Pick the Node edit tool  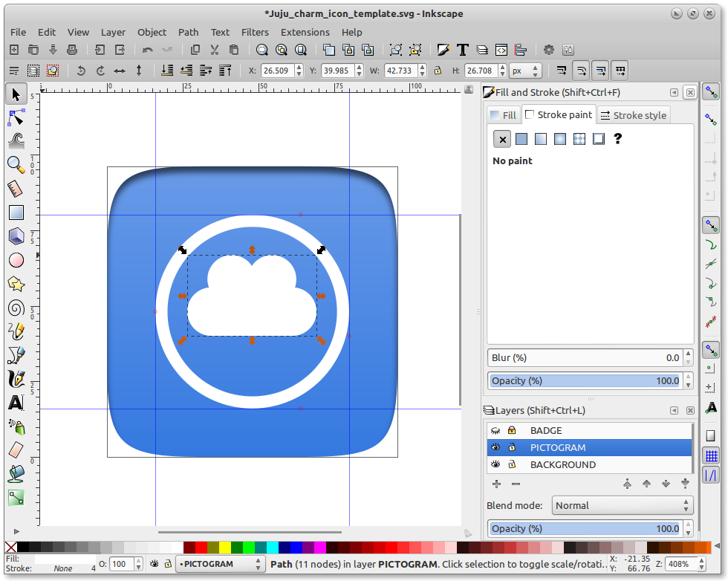[16, 117]
